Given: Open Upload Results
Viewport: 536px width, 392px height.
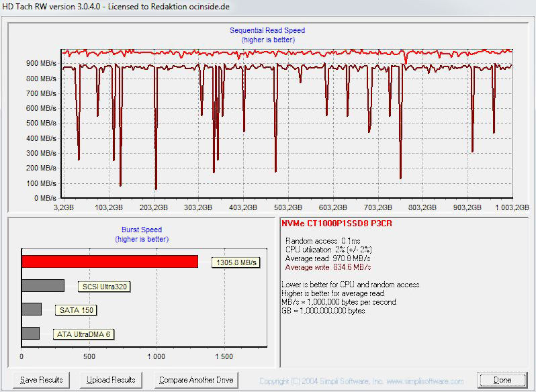Looking at the screenshot, I should tap(111, 380).
